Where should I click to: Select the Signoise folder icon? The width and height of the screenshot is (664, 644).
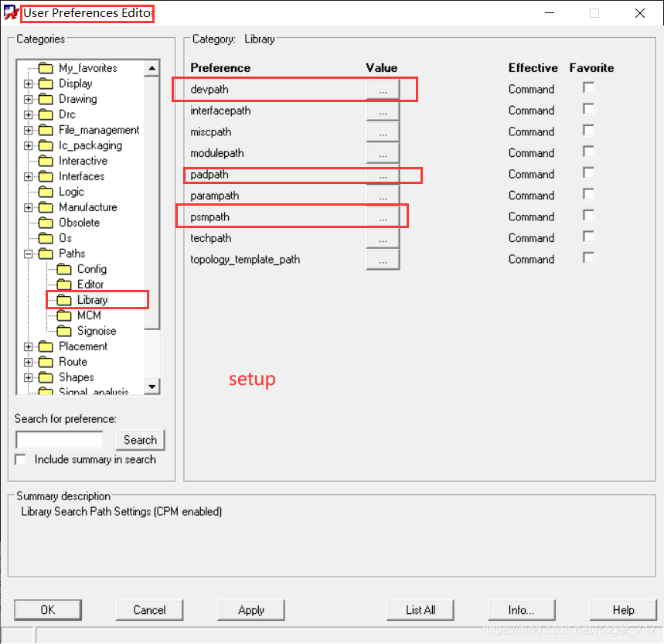click(x=64, y=331)
